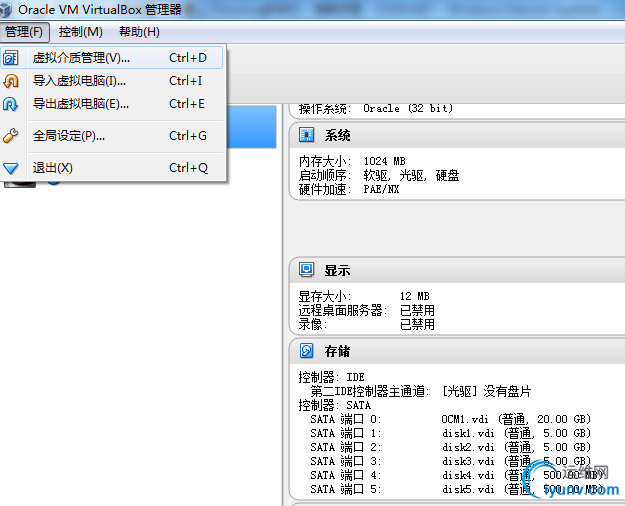Click the 系统 section chip icon
This screenshot has height=506, width=625.
coord(307,135)
